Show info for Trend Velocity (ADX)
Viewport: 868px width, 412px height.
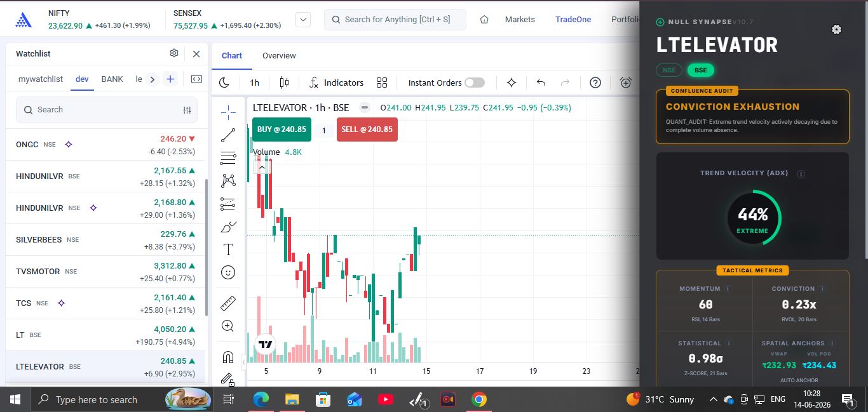(801, 174)
